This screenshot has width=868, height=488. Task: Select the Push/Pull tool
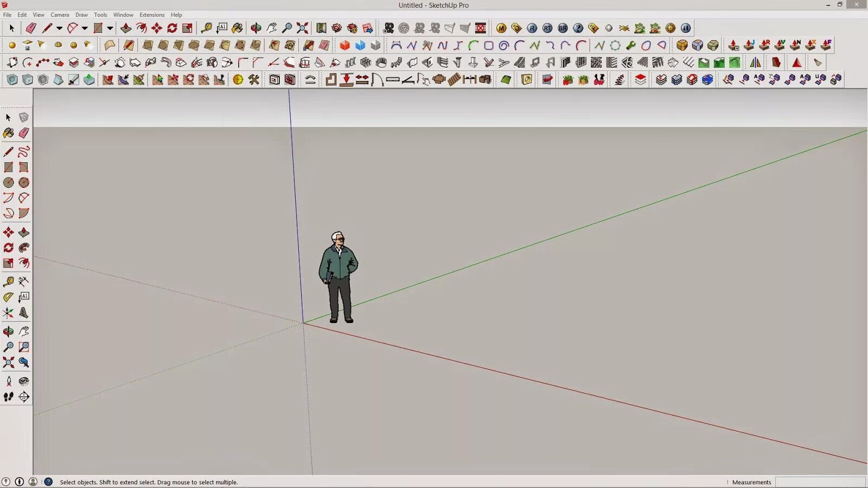pyautogui.click(x=125, y=28)
